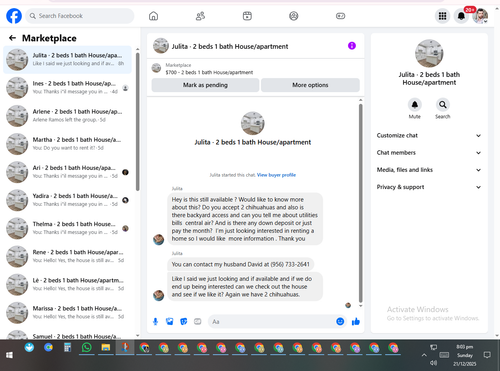500x371 pixels.
Task: Open Arlene conversation in the chat list
Action: coord(67,116)
